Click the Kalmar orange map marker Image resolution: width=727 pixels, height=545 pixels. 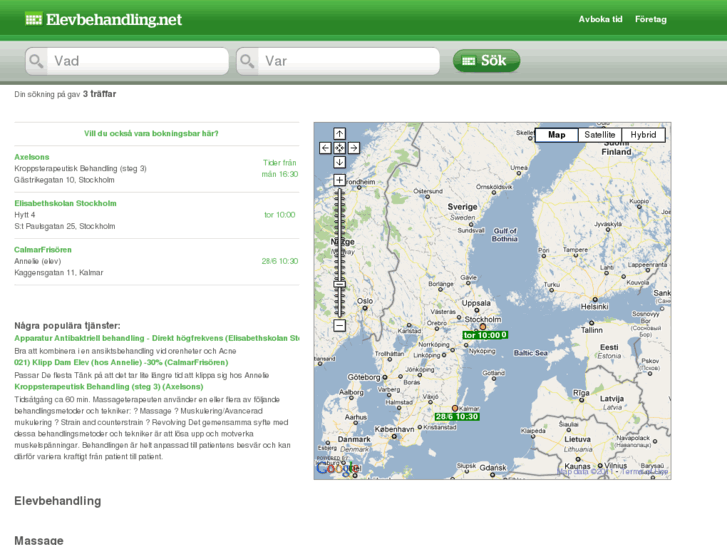pos(455,408)
